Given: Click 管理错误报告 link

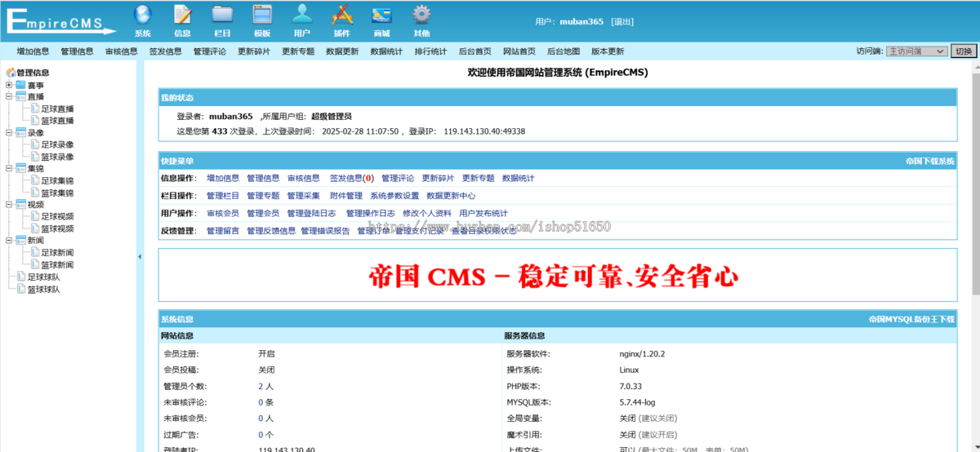Looking at the screenshot, I should [325, 231].
